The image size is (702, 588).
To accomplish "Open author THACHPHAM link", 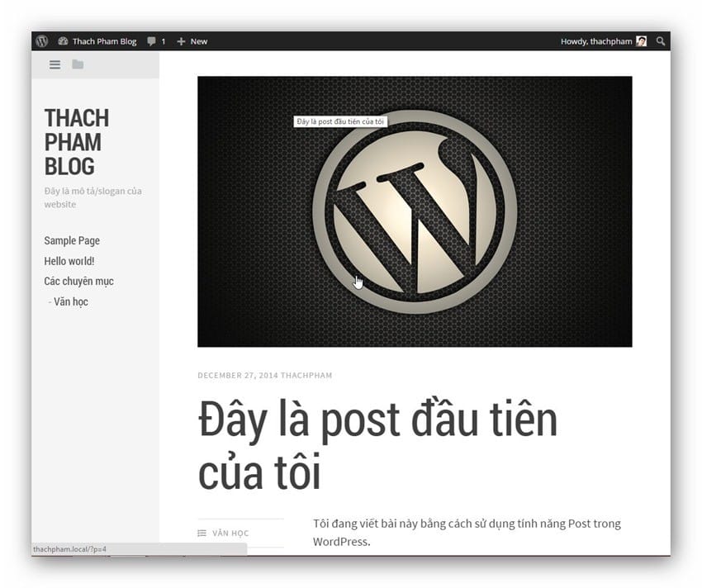I will click(x=306, y=375).
